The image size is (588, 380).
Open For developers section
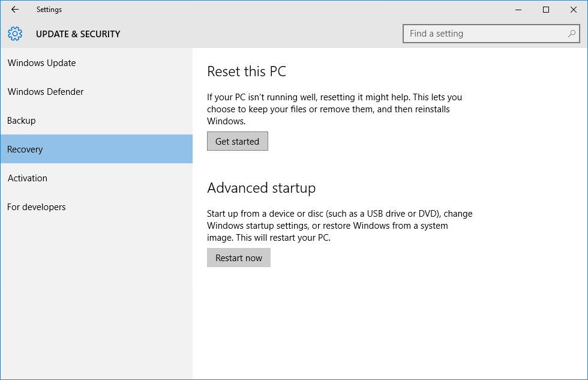pos(97,207)
